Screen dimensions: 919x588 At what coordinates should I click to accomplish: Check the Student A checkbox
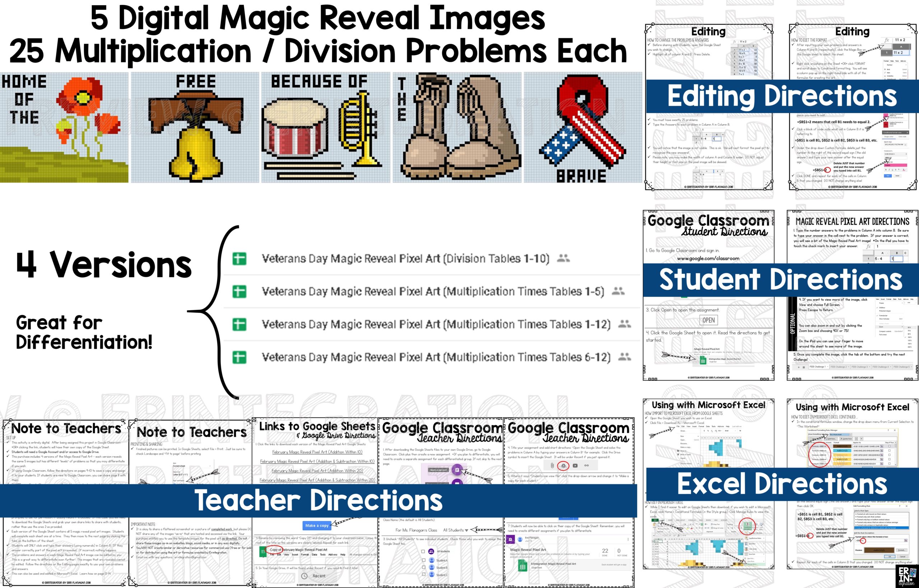point(424,560)
